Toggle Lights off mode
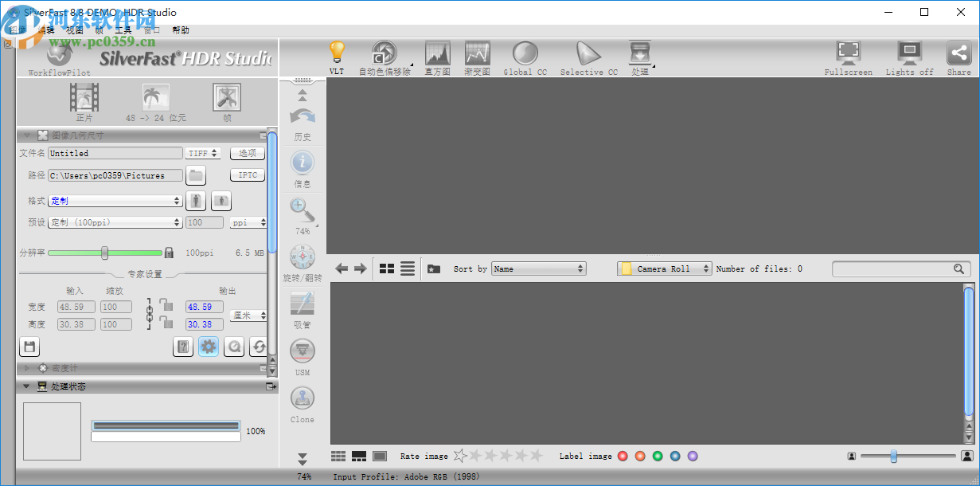Viewport: 980px width, 486px height. pyautogui.click(x=909, y=53)
